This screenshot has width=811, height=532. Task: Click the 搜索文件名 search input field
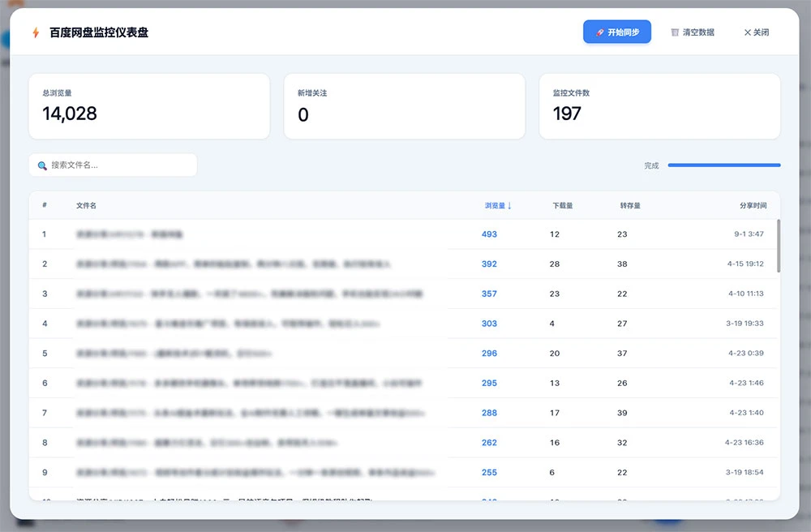[x=118, y=165]
